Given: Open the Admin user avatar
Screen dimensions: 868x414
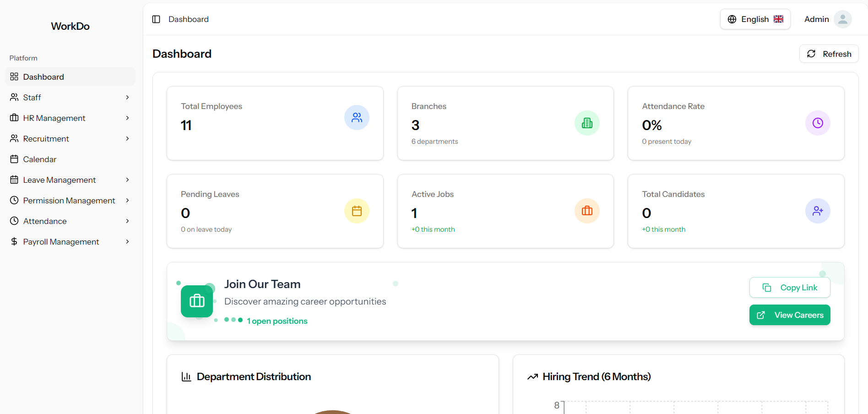Looking at the screenshot, I should pos(842,19).
